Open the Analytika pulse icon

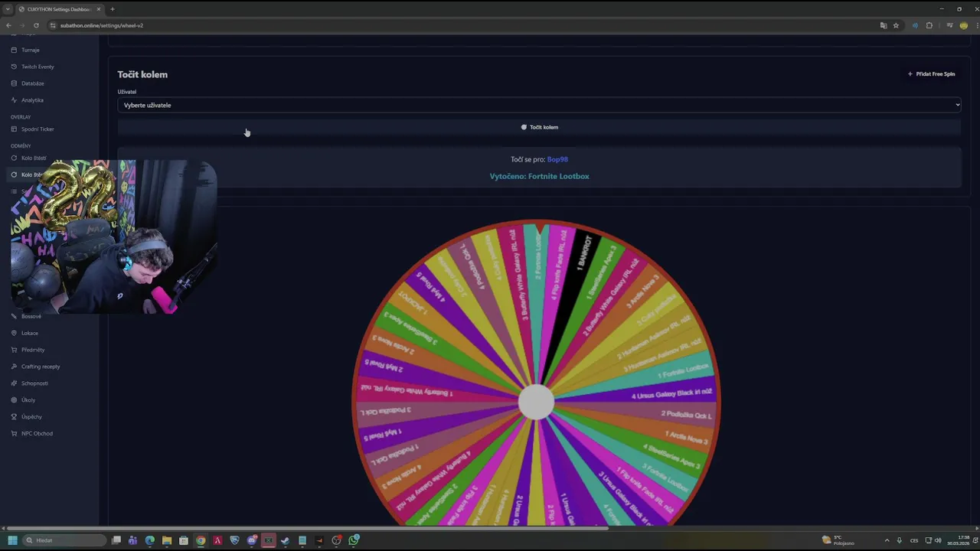pyautogui.click(x=14, y=100)
